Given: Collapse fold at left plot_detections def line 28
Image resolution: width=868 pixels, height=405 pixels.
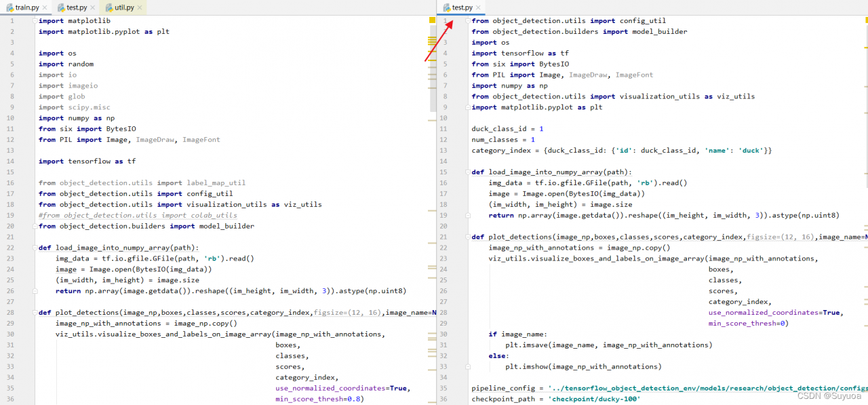Looking at the screenshot, I should point(35,313).
